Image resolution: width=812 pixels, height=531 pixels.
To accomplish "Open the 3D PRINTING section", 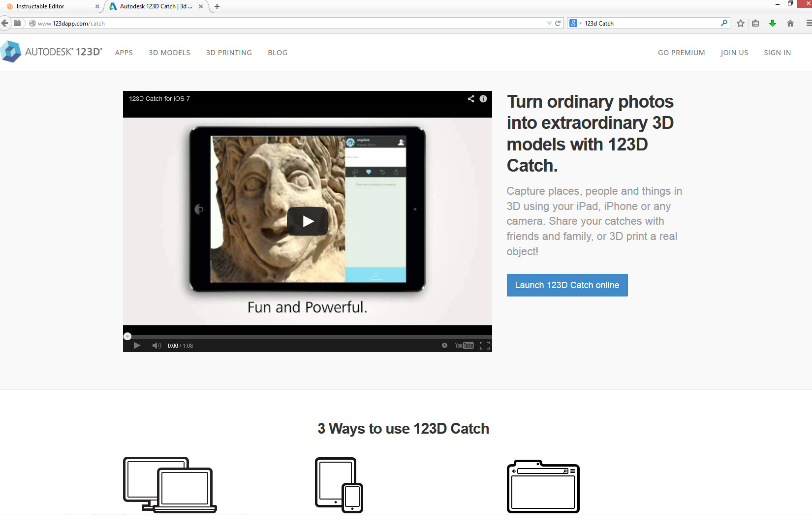I will coord(229,53).
